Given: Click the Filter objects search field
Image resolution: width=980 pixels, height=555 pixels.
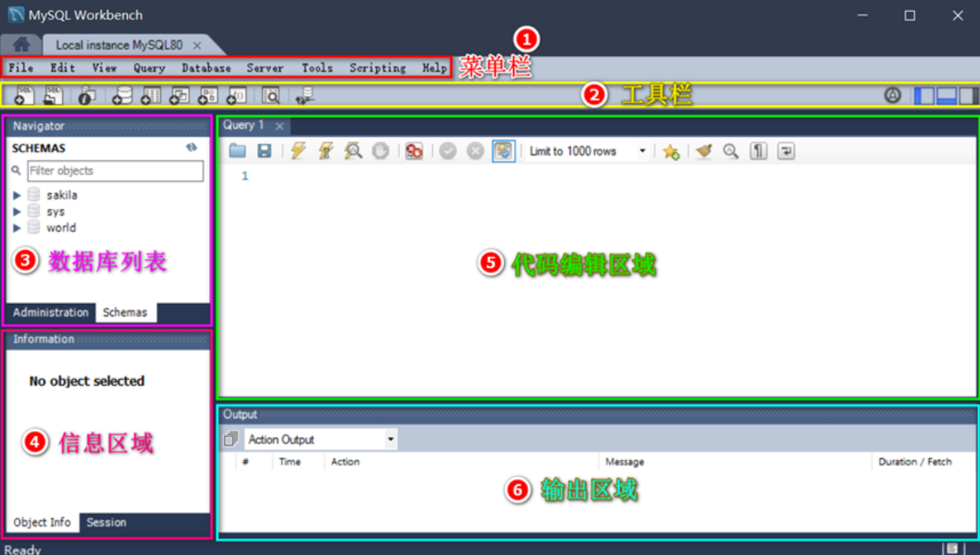Looking at the screenshot, I should (116, 171).
